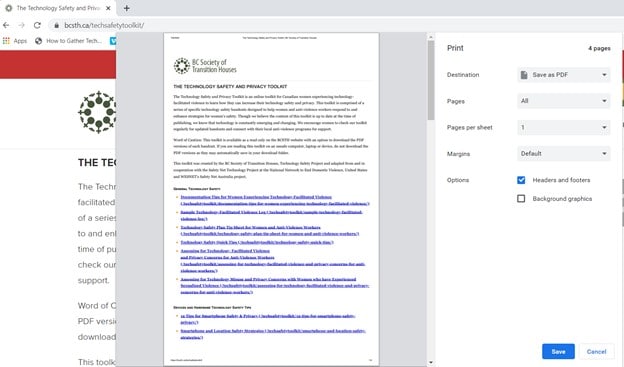The height and width of the screenshot is (367, 624).
Task: Click the Technology Safety Quick Tips link
Action: 257,242
